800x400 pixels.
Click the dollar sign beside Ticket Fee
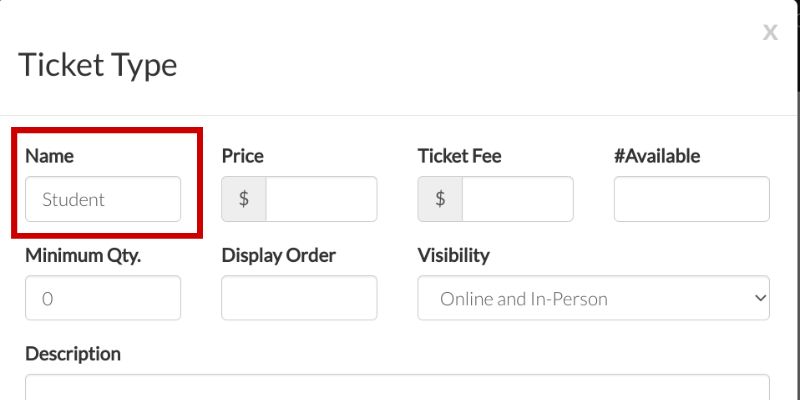tap(440, 199)
